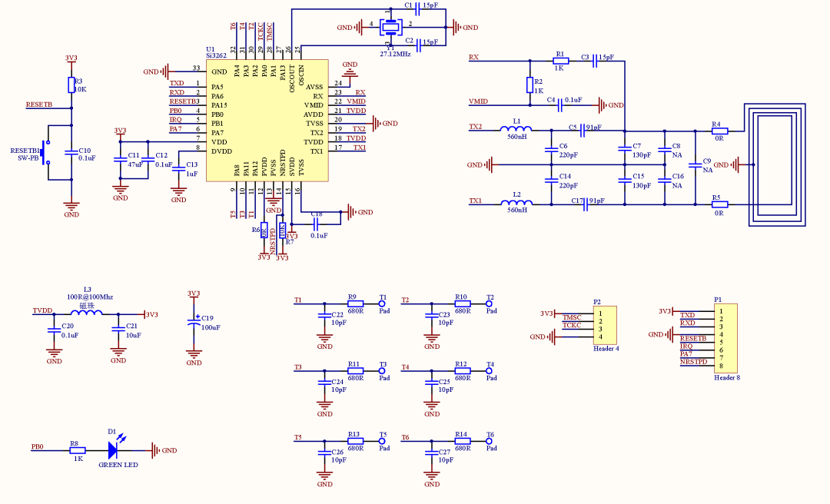The width and height of the screenshot is (830, 504).
Task: Select resistor R14 680R on T6
Action: pos(463,441)
